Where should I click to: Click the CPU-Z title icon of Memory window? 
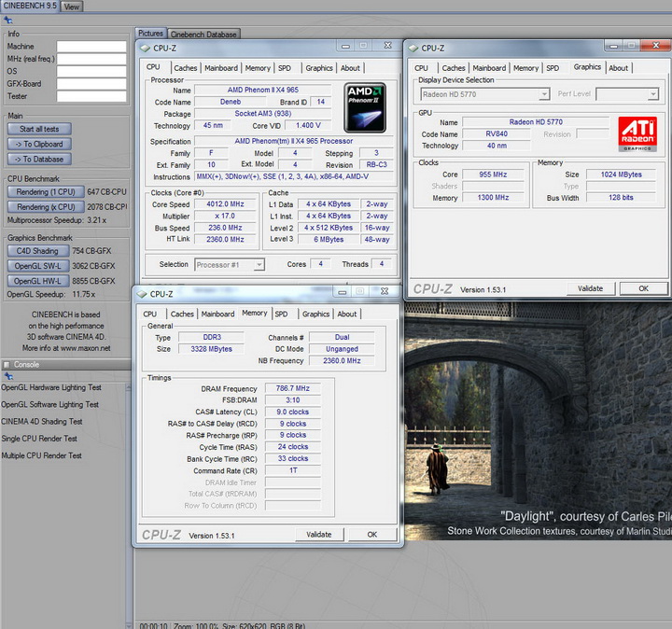(144, 294)
